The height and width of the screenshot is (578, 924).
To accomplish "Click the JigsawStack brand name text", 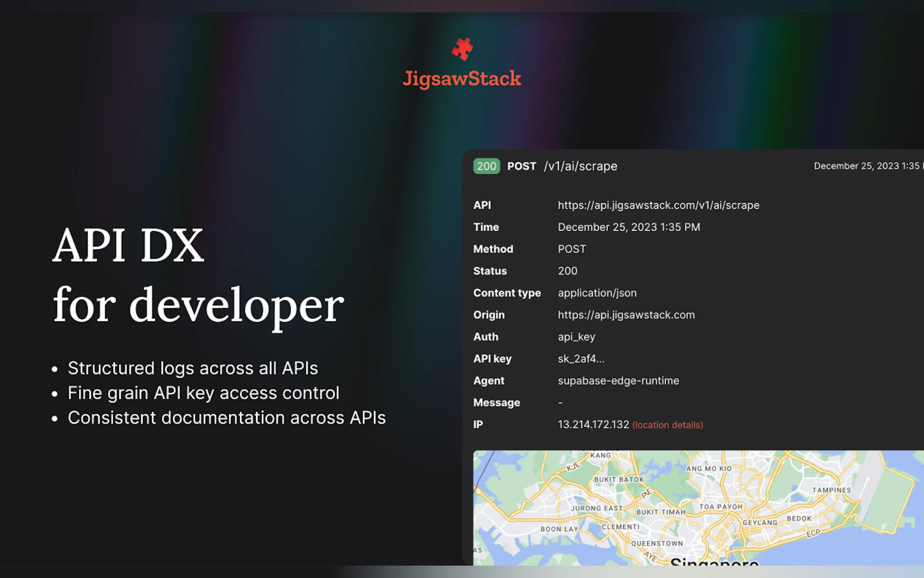I will (x=462, y=79).
